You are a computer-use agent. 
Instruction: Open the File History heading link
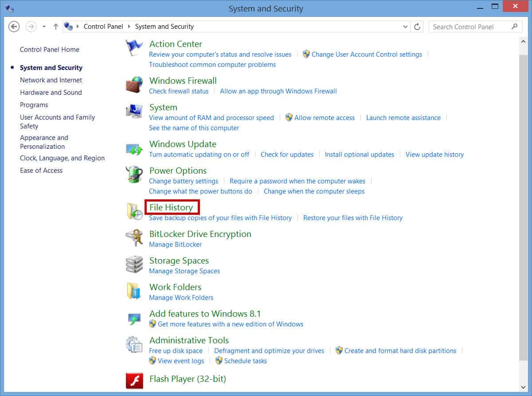click(171, 207)
